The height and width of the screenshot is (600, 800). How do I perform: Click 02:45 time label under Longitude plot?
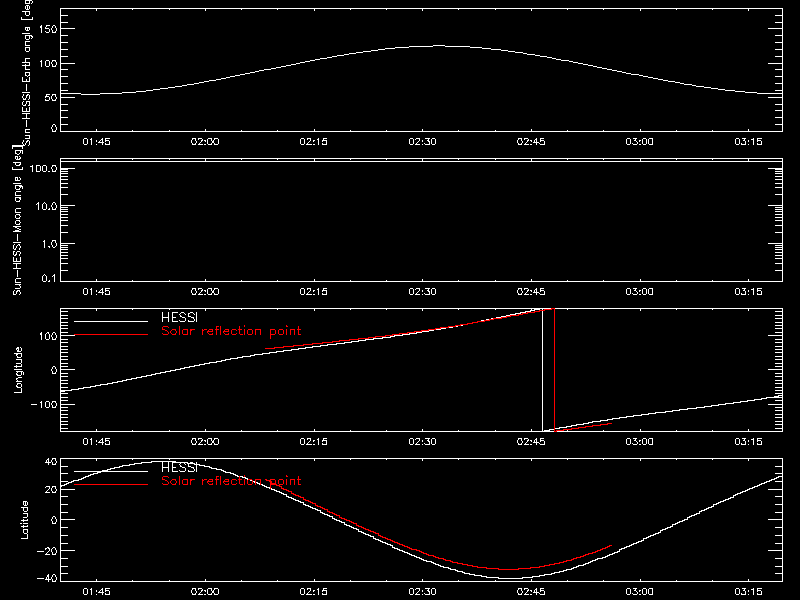(x=531, y=442)
